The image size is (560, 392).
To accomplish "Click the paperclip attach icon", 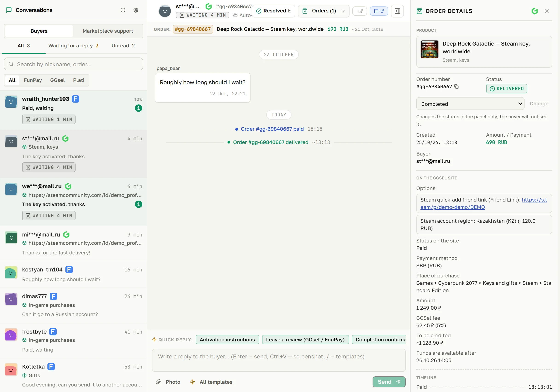I will click(x=158, y=382).
